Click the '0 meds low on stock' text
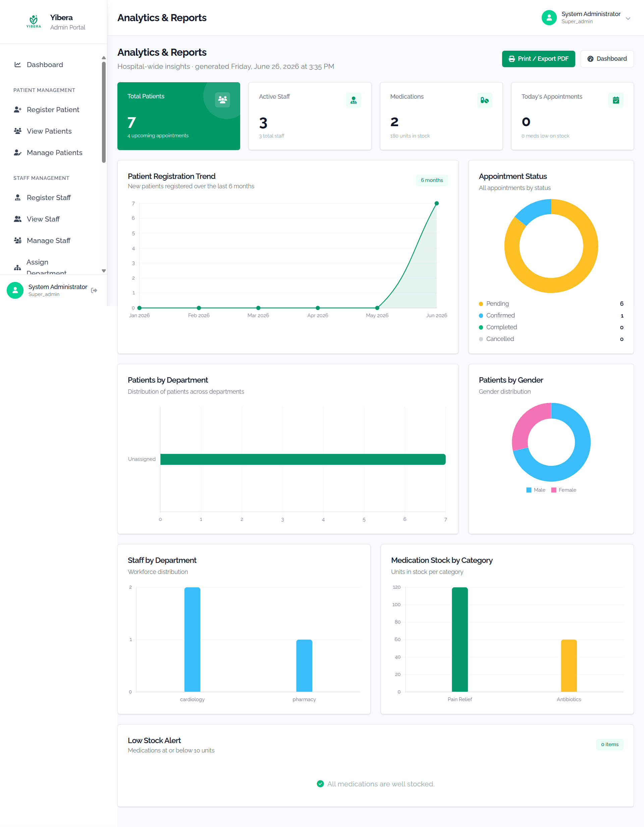The image size is (644, 827). click(545, 136)
